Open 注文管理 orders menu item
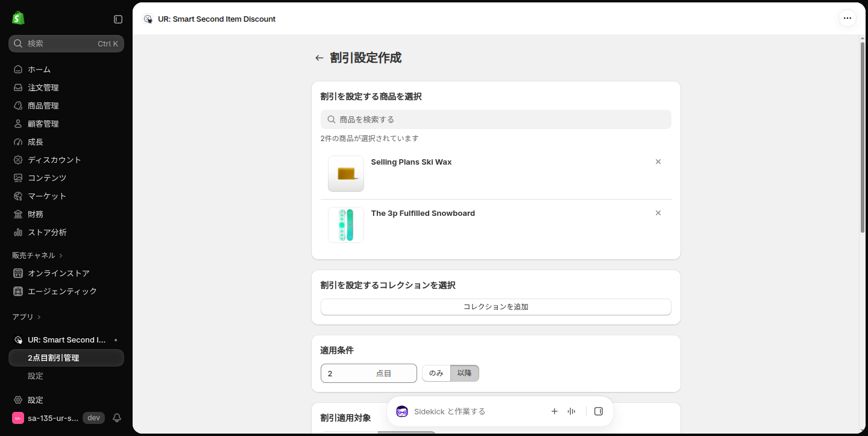The image size is (868, 436). click(x=66, y=87)
